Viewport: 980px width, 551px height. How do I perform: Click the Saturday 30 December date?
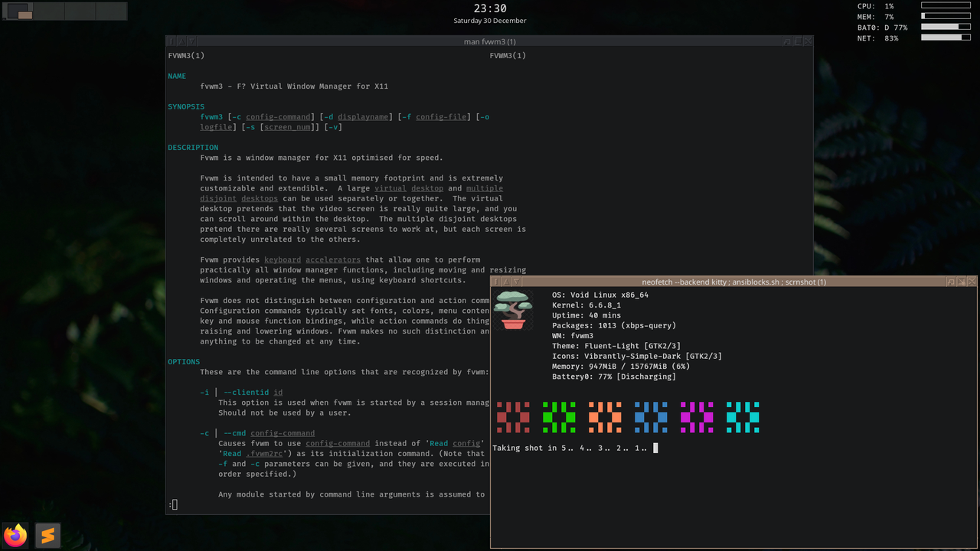(x=490, y=21)
